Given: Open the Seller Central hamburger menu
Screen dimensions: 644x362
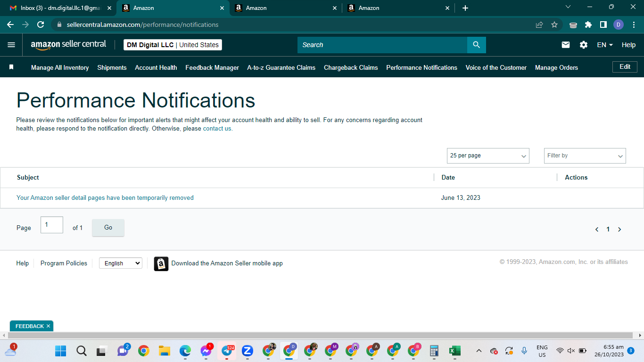Looking at the screenshot, I should pyautogui.click(x=11, y=45).
